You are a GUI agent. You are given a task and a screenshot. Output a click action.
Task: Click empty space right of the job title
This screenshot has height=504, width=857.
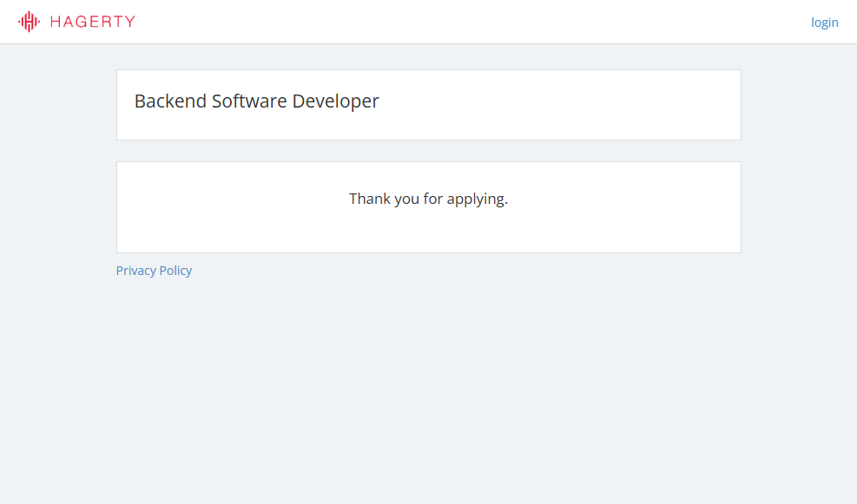564,104
